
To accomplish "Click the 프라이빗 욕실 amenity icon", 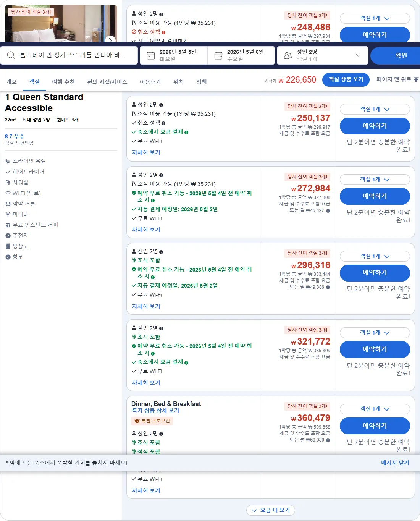I will tap(8, 161).
